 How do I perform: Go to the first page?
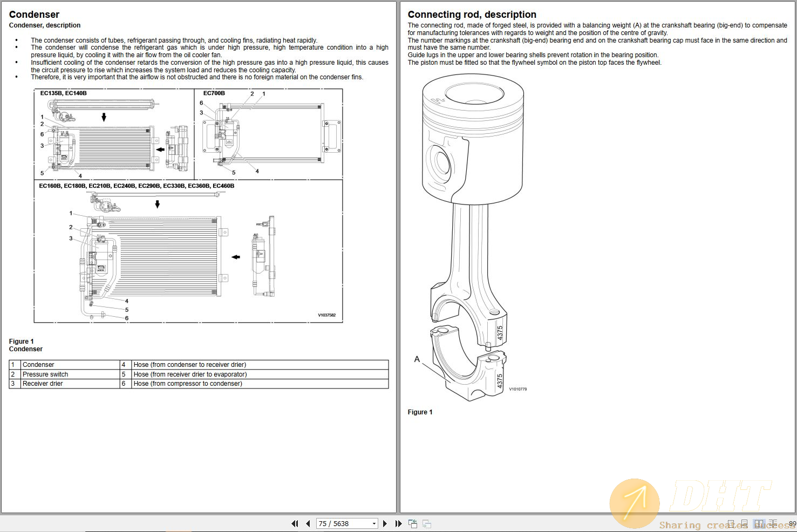click(295, 523)
